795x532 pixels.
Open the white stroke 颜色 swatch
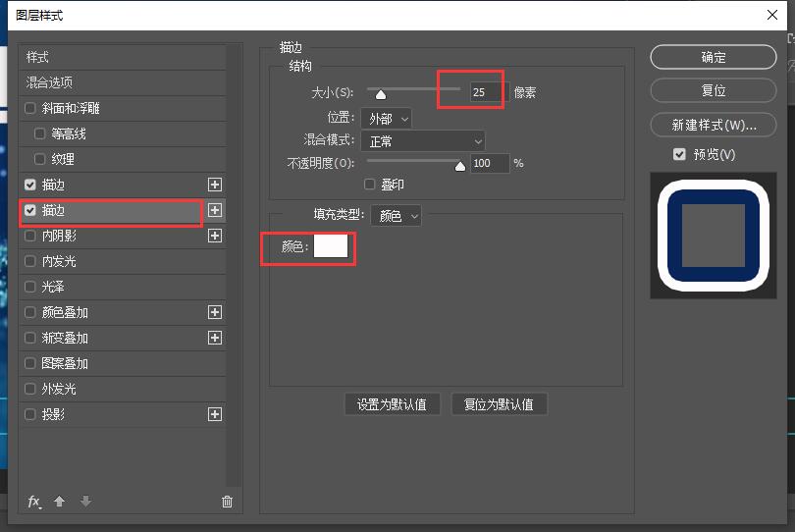pos(331,246)
